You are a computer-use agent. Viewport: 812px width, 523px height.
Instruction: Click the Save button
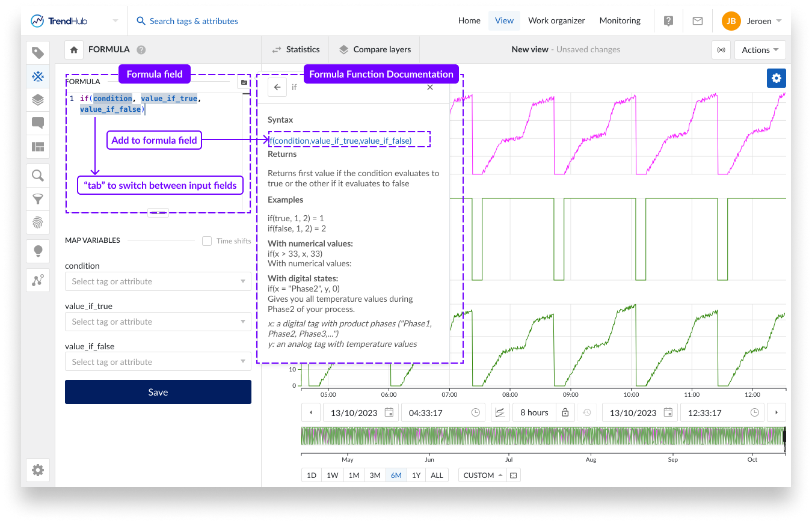(158, 391)
